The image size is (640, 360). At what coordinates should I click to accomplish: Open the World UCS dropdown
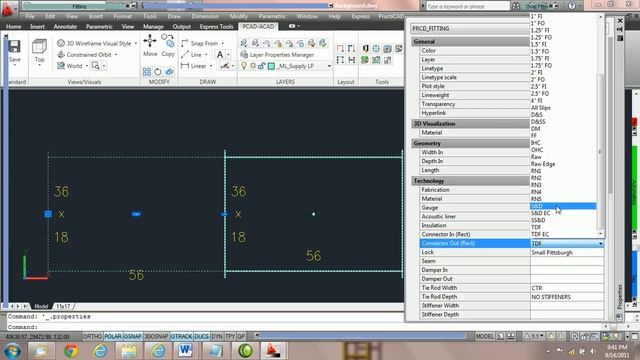87,66
